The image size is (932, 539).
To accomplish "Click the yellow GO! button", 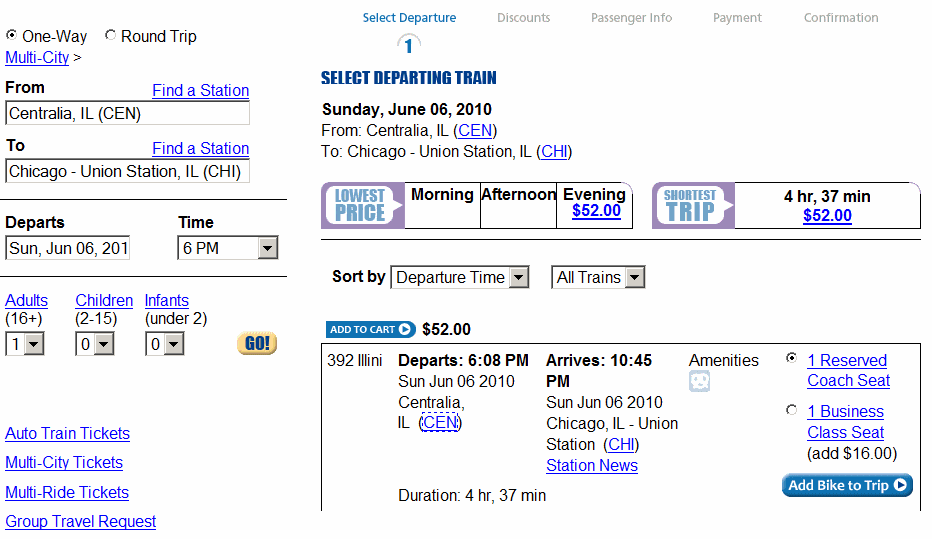I will tap(257, 344).
